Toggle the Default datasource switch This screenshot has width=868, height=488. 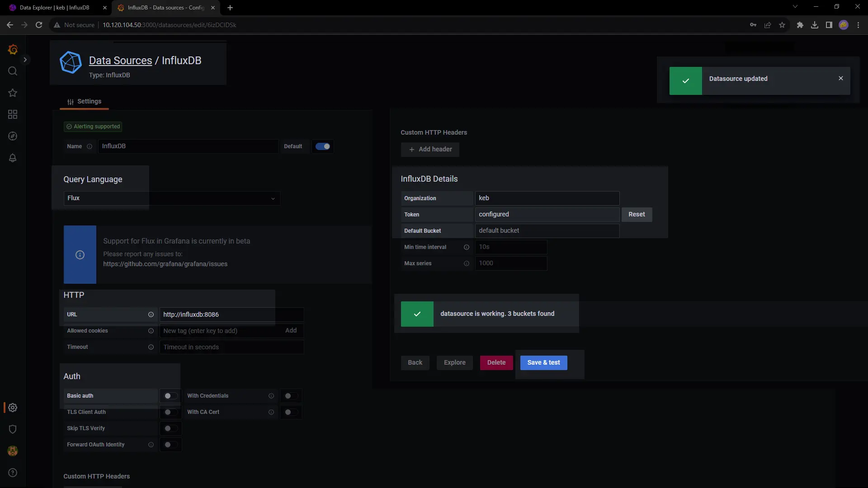pyautogui.click(x=323, y=146)
